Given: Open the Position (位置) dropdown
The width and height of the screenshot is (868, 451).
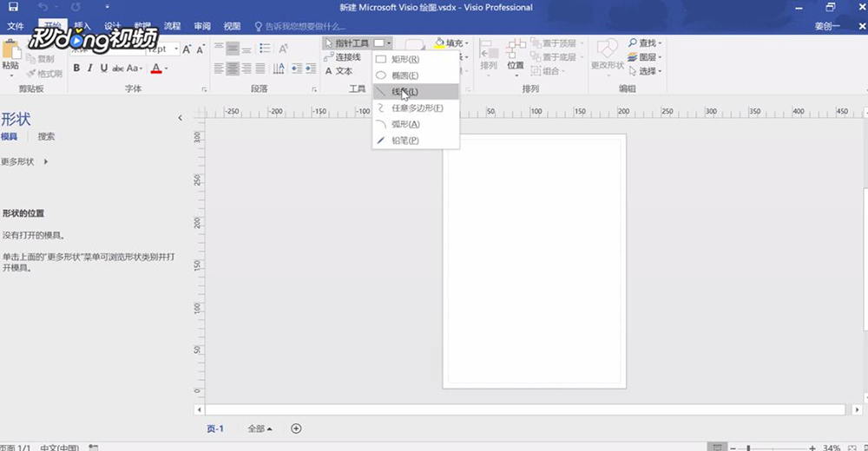Looking at the screenshot, I should (516, 57).
